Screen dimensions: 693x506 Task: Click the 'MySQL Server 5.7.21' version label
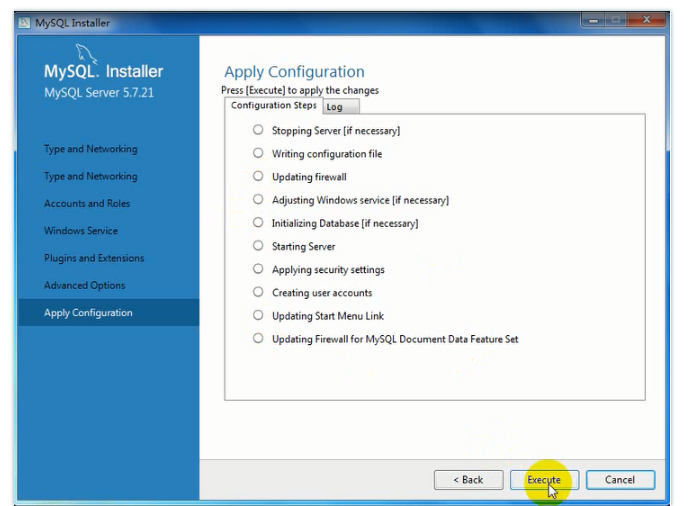pos(99,93)
